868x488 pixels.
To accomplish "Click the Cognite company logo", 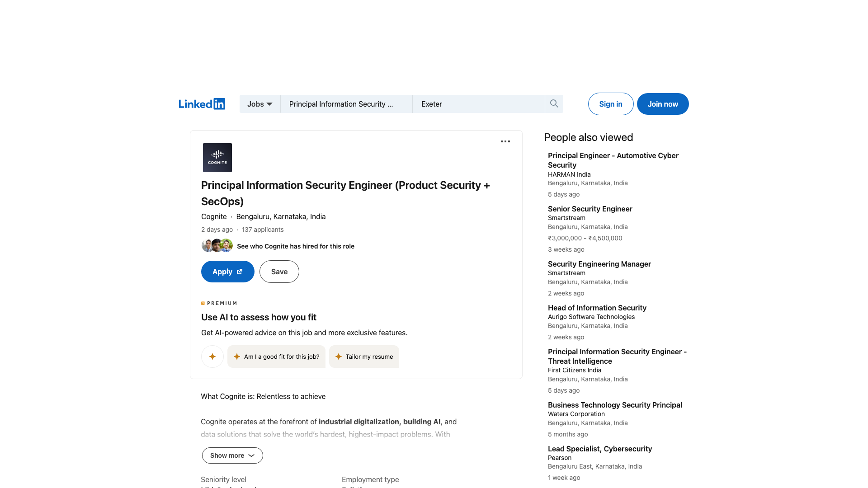I will click(x=217, y=158).
